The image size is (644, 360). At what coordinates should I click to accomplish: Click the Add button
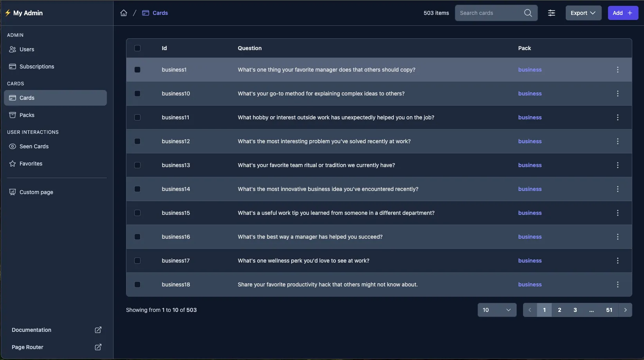[622, 13]
